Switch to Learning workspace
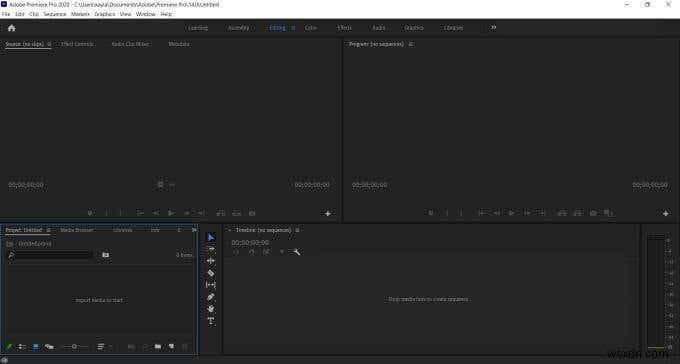The width and height of the screenshot is (680, 364). point(198,28)
